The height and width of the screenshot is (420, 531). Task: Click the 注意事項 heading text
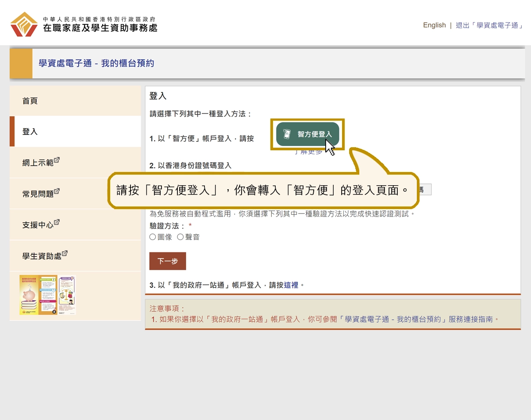pyautogui.click(x=167, y=309)
